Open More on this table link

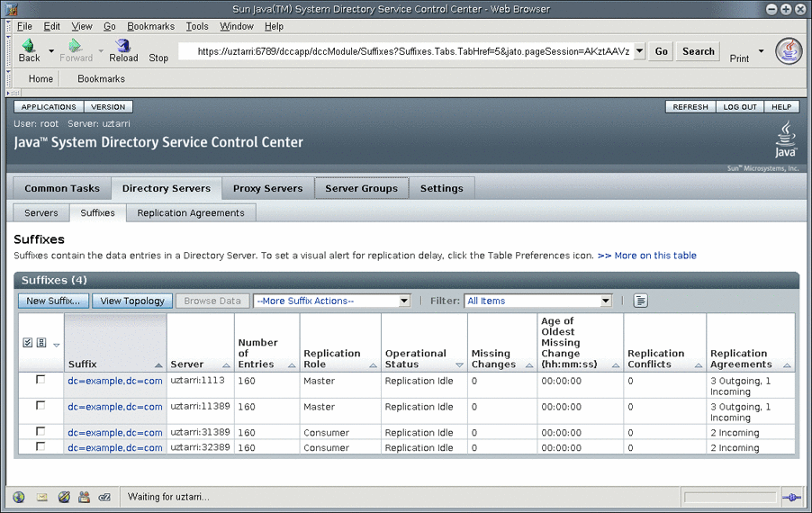646,256
